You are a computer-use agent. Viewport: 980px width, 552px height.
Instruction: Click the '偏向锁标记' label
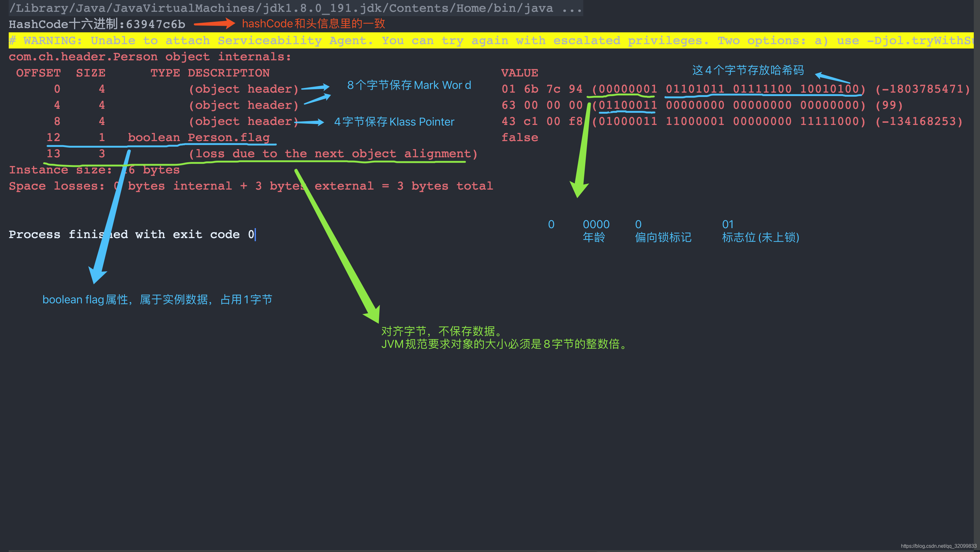point(663,237)
